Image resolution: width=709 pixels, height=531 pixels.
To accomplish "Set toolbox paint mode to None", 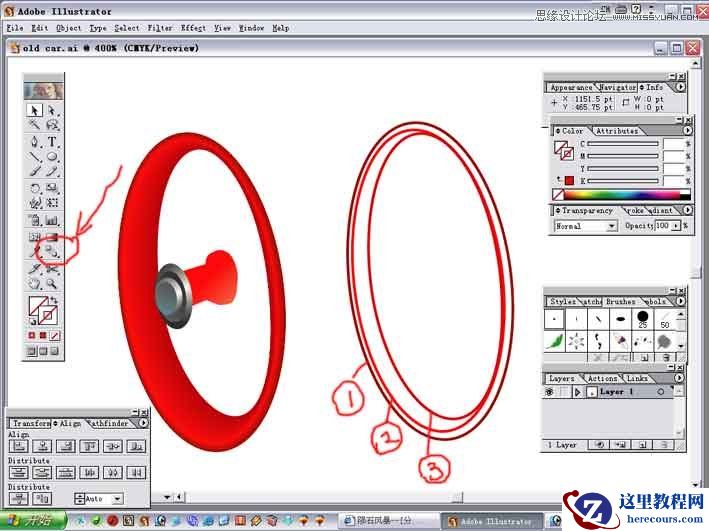I will 55,336.
